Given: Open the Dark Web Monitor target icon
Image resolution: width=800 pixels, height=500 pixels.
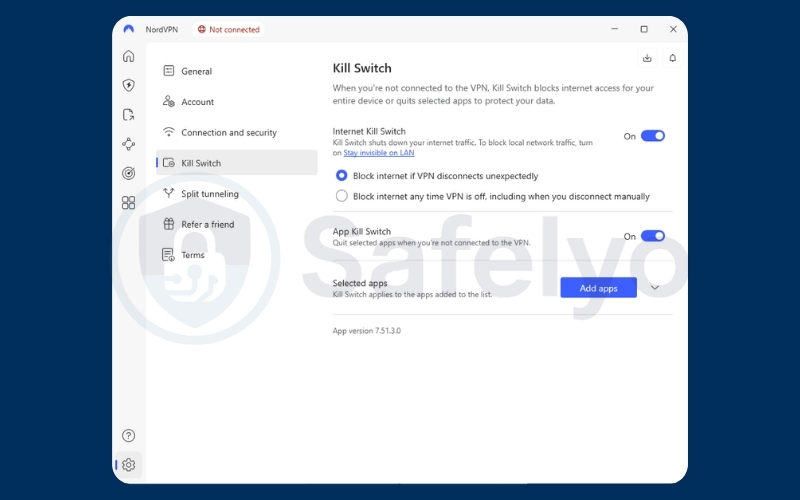Looking at the screenshot, I should pos(129,173).
